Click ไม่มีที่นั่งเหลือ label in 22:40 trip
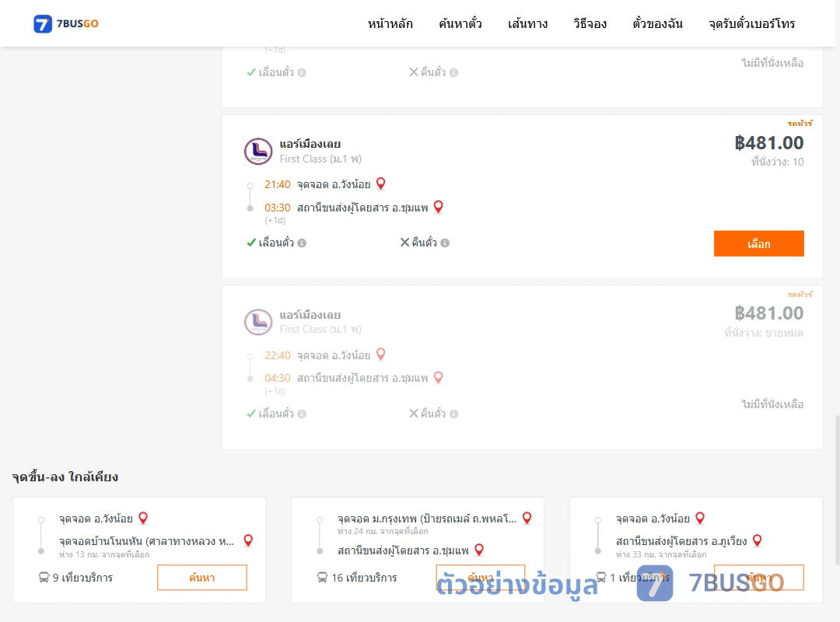840x622 pixels. pos(772,404)
